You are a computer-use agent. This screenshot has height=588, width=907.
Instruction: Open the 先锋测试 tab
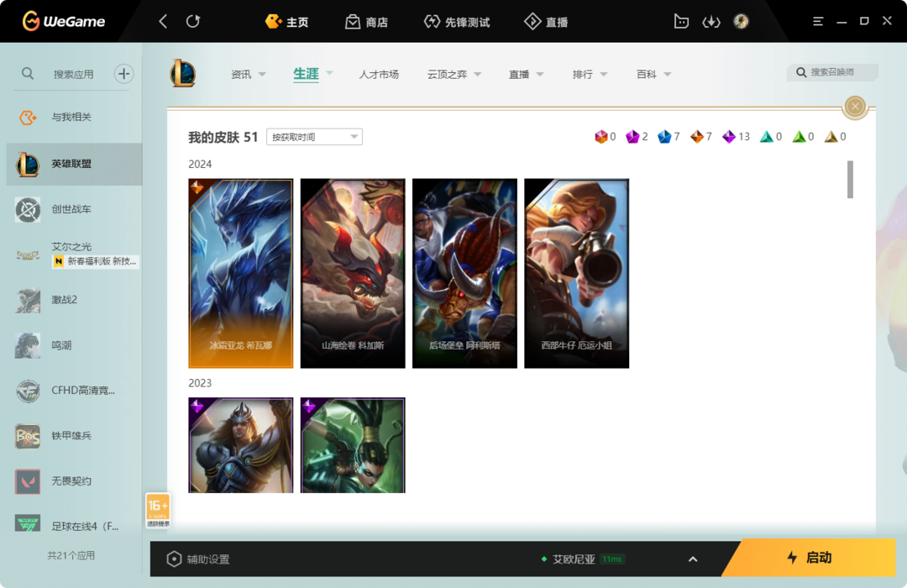456,22
